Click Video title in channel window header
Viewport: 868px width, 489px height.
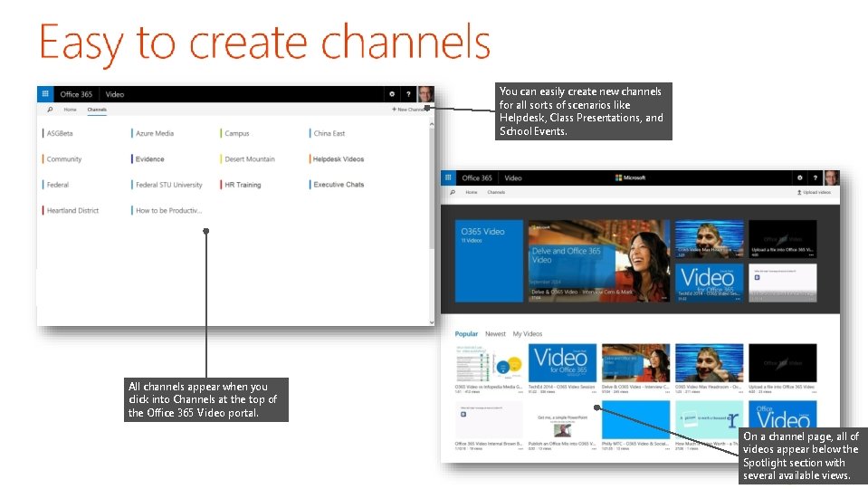coord(513,177)
